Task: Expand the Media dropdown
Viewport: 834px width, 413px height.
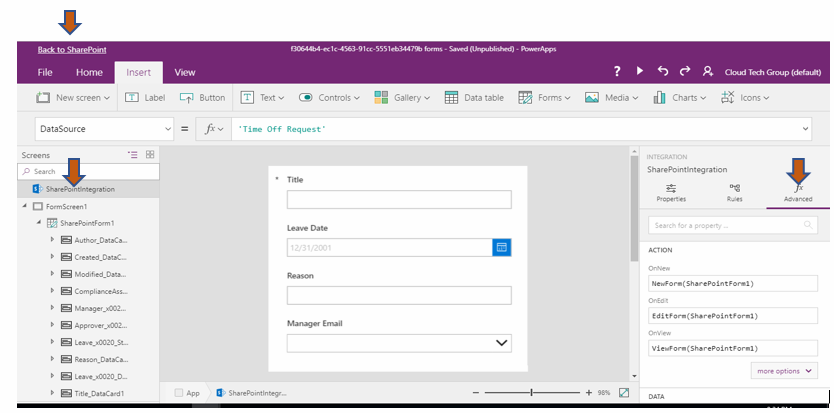Action: tap(612, 97)
